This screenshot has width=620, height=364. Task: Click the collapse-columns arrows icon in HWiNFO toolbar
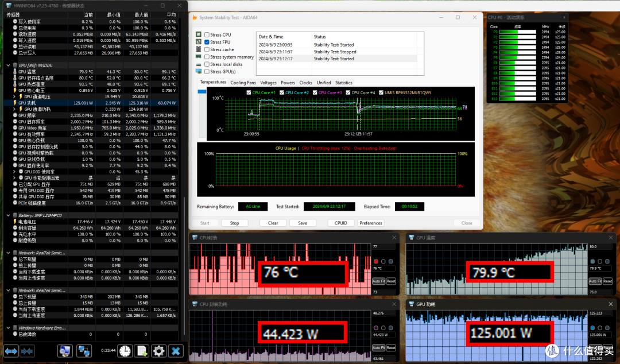pyautogui.click(x=27, y=351)
